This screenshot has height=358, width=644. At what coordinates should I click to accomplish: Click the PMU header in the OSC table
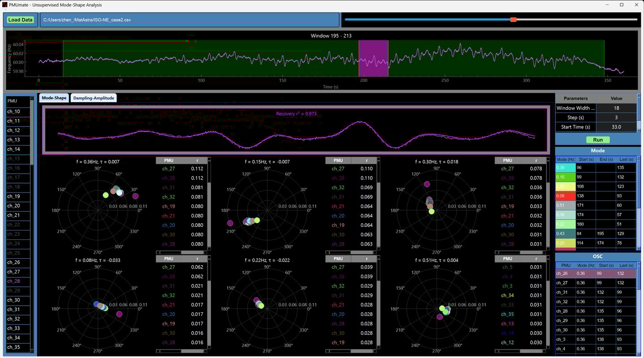pos(566,265)
